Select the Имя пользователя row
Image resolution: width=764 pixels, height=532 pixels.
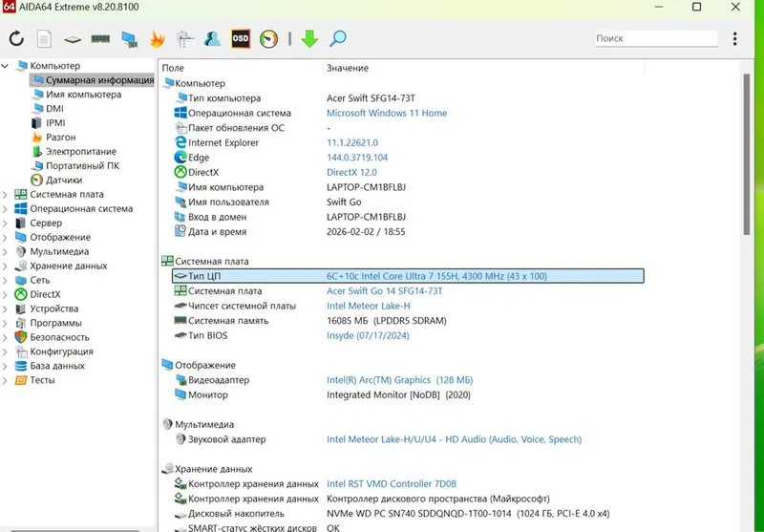click(x=409, y=202)
